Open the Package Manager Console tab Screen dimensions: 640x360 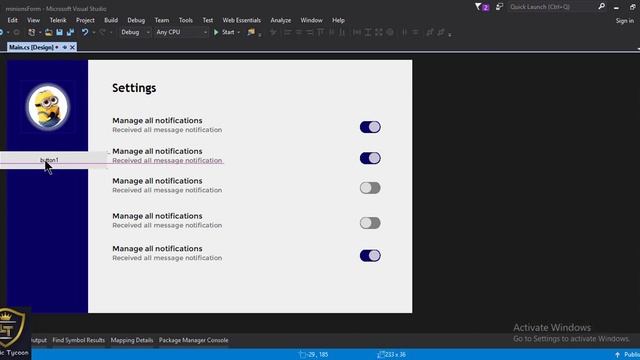(x=193, y=340)
